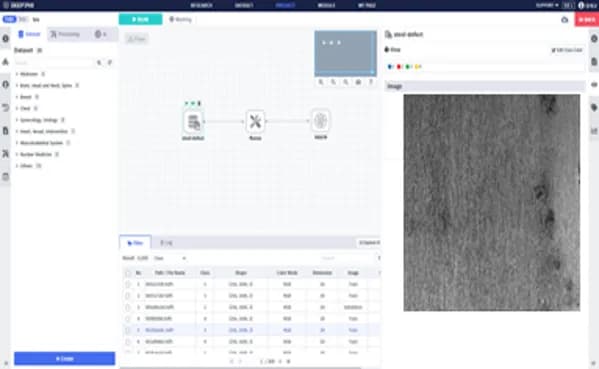Click the DEEP:PHI logo in top-left corner
Image resolution: width=599 pixels, height=369 pixels.
tap(18, 5)
